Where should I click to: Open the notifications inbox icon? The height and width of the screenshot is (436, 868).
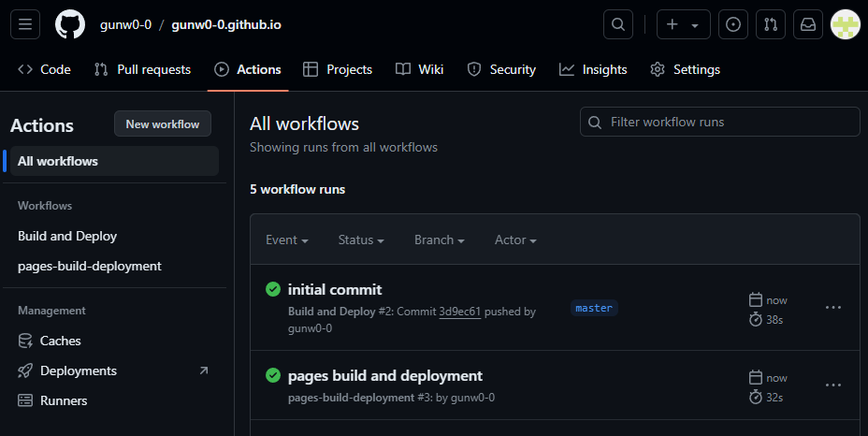click(807, 24)
